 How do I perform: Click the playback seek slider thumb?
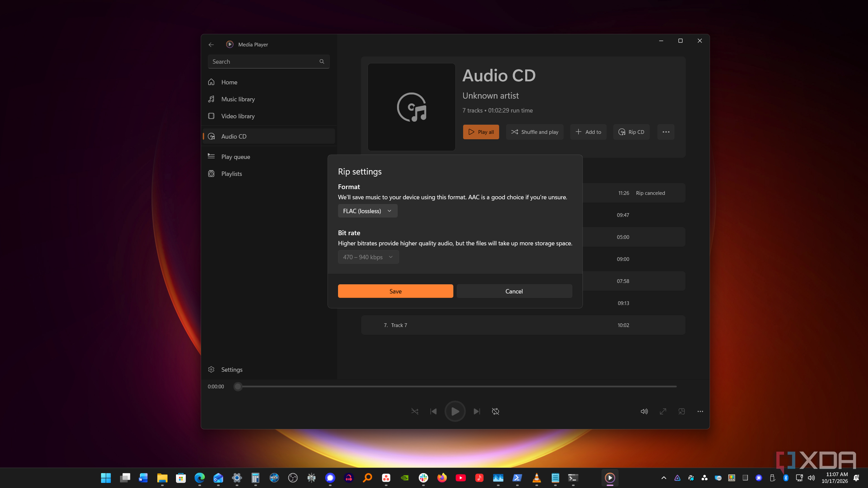tap(238, 386)
